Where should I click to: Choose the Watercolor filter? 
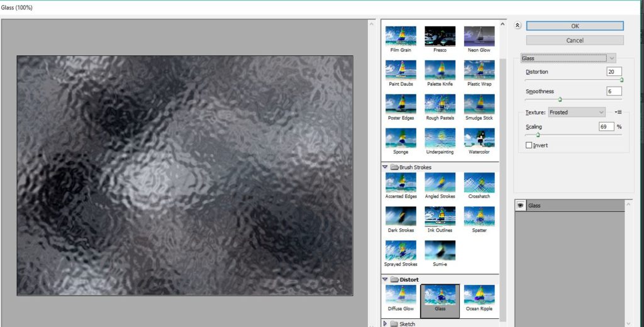pyautogui.click(x=479, y=138)
